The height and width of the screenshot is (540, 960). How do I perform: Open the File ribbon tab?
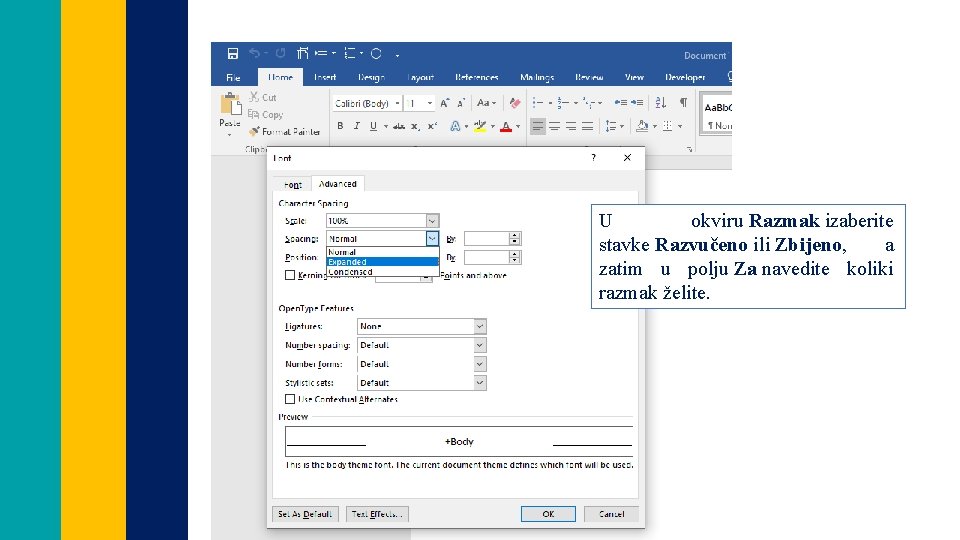[x=233, y=77]
